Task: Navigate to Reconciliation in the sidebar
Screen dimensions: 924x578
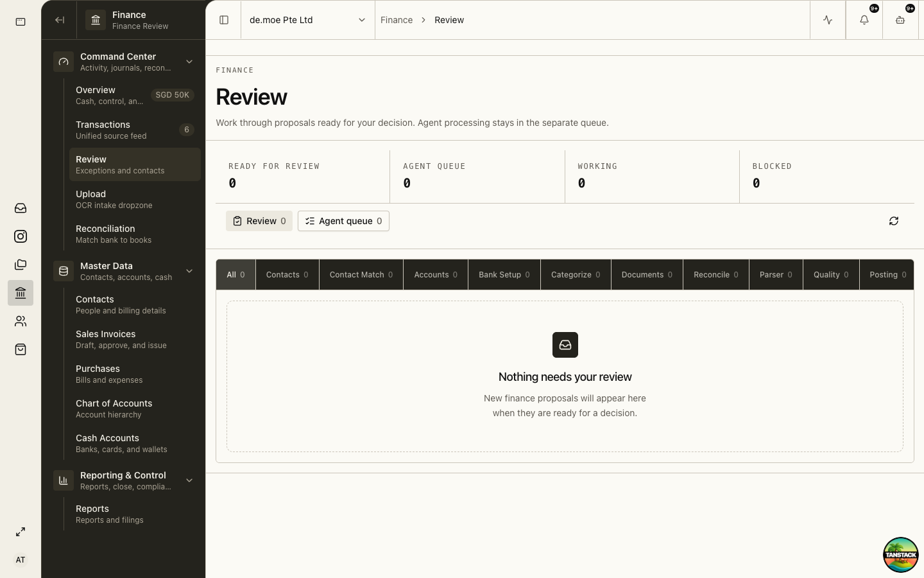Action: tap(135, 234)
